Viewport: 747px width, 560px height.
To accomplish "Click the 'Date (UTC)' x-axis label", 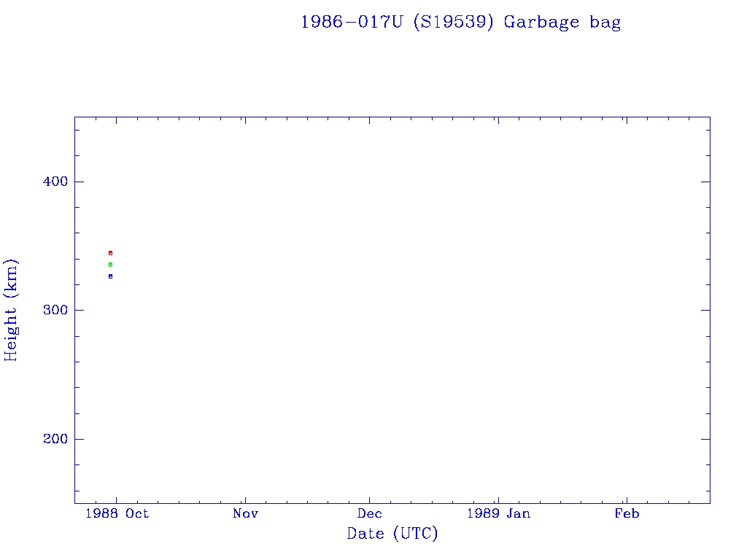I will pos(392,534).
